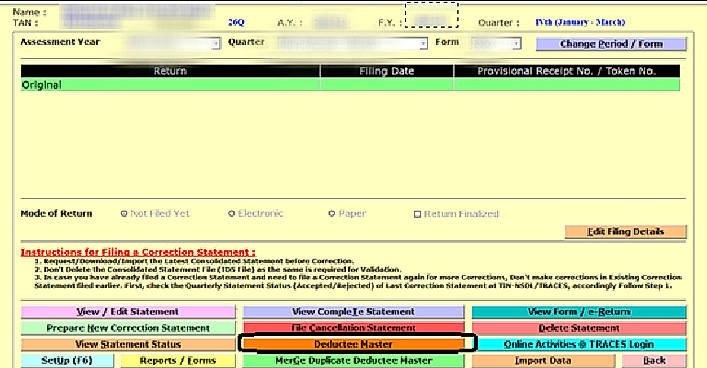Select the Original return row
This screenshot has width=707, height=368.
point(350,85)
